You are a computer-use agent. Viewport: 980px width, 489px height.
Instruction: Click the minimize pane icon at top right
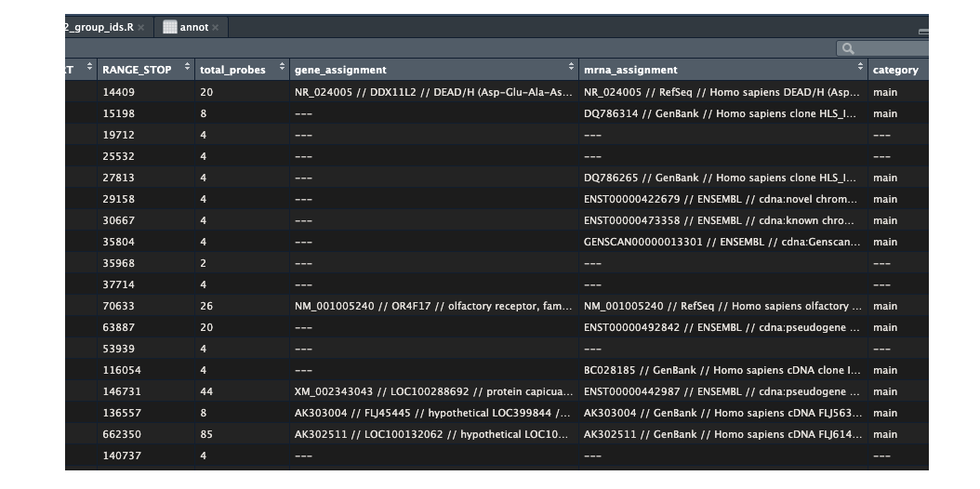(922, 31)
